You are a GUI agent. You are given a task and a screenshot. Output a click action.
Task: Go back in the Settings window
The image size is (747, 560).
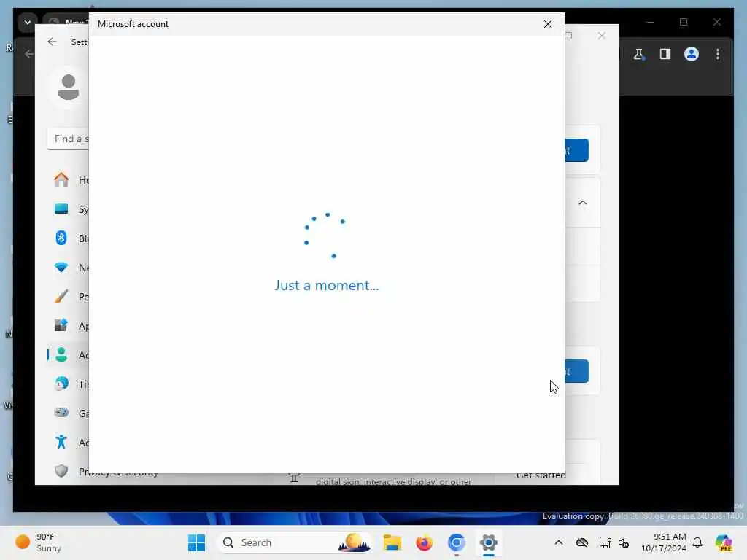(53, 42)
